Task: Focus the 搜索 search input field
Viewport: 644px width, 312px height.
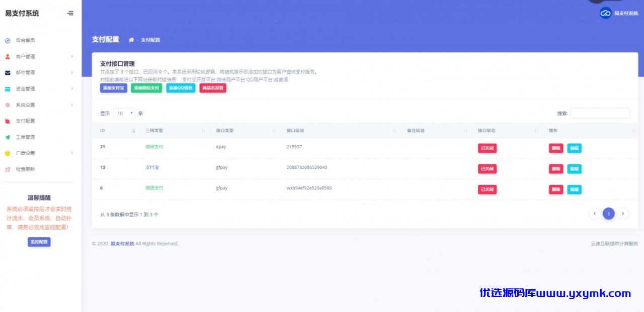Action: coord(600,114)
